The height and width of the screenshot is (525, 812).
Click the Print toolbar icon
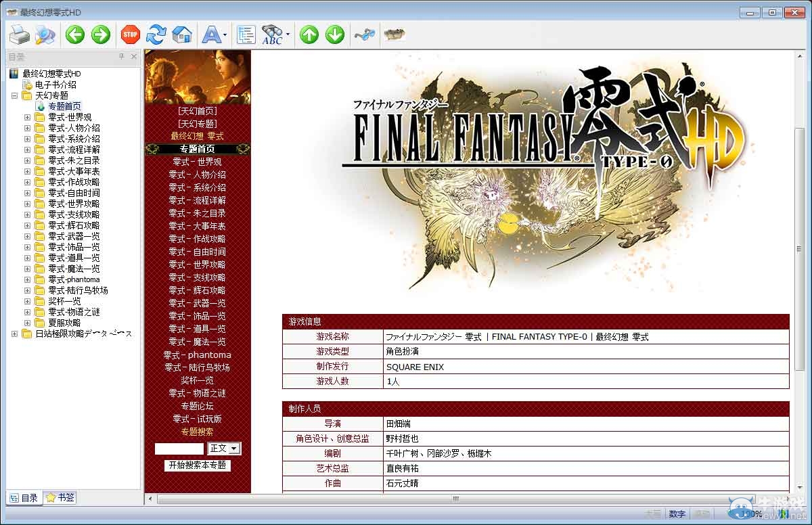20,34
